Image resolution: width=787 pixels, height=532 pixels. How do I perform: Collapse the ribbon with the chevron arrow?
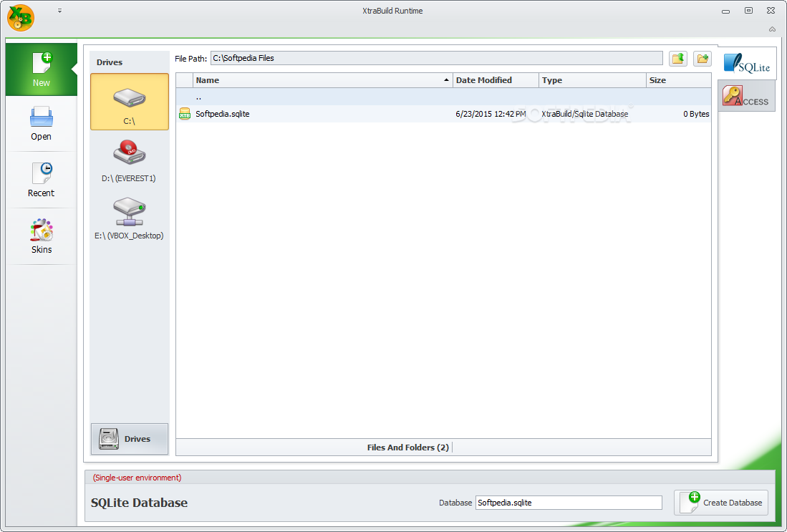click(772, 29)
